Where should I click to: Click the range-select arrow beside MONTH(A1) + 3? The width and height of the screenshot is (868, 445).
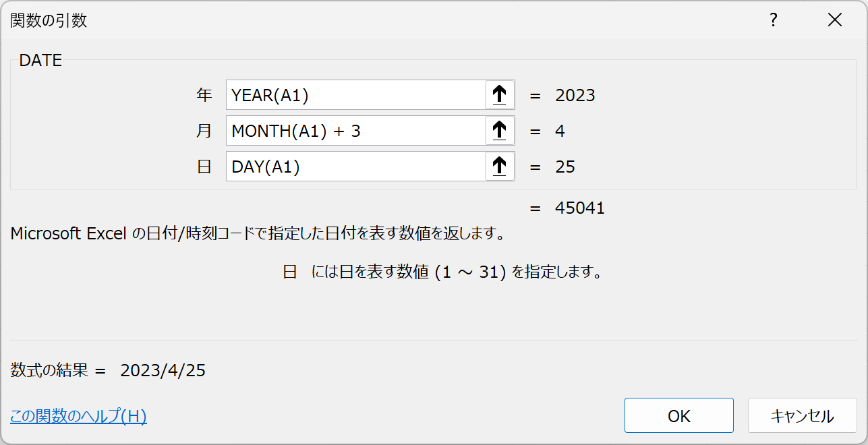500,131
